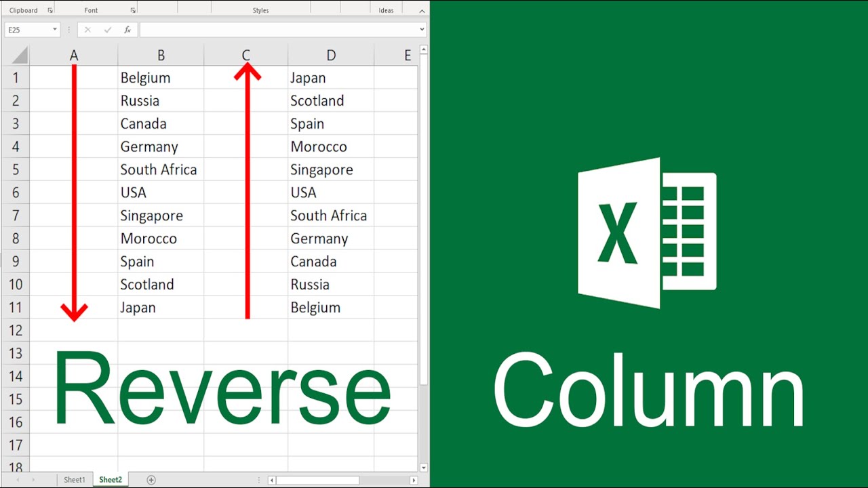This screenshot has width=868, height=488.
Task: Select cell containing Spain in column B
Action: tap(161, 262)
